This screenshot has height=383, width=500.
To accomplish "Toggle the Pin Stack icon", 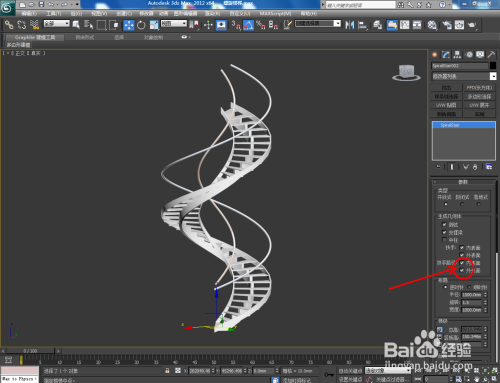I will point(439,167).
